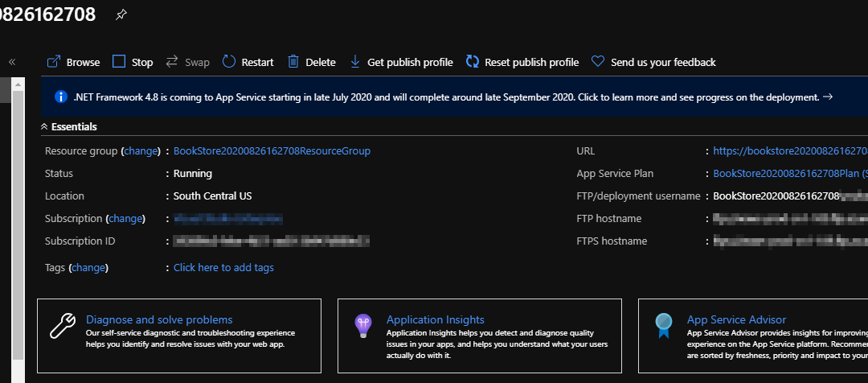
Task: Change the subscription
Action: (x=125, y=218)
